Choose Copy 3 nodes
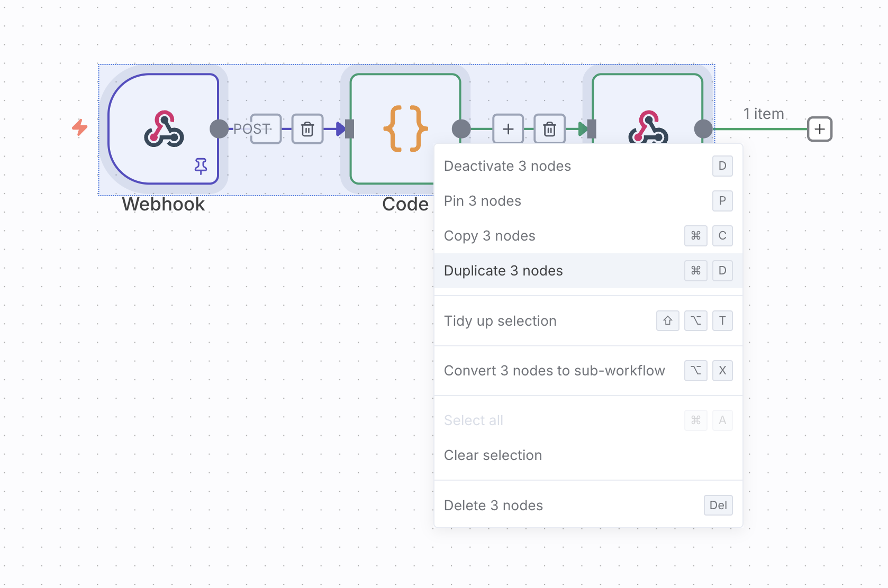The image size is (888, 588). click(490, 236)
